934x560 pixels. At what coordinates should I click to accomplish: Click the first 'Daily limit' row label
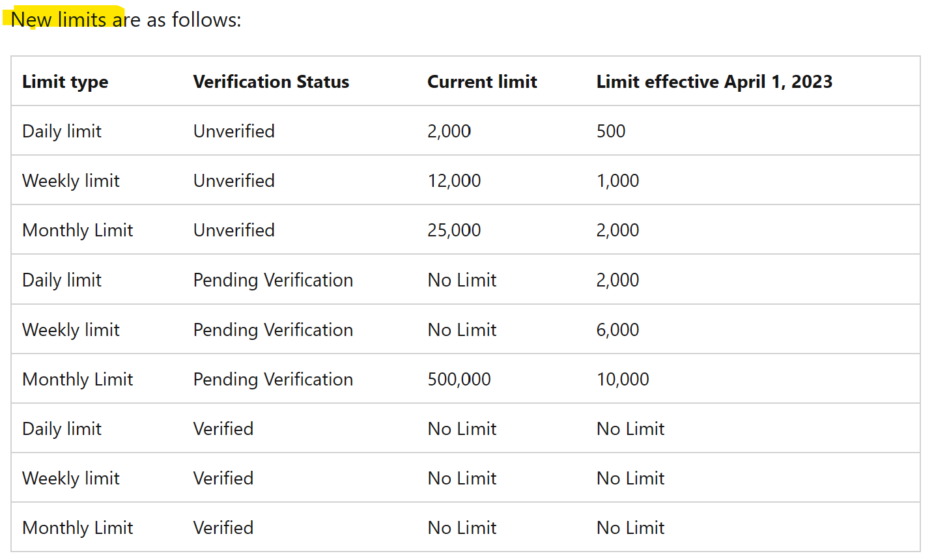[62, 131]
